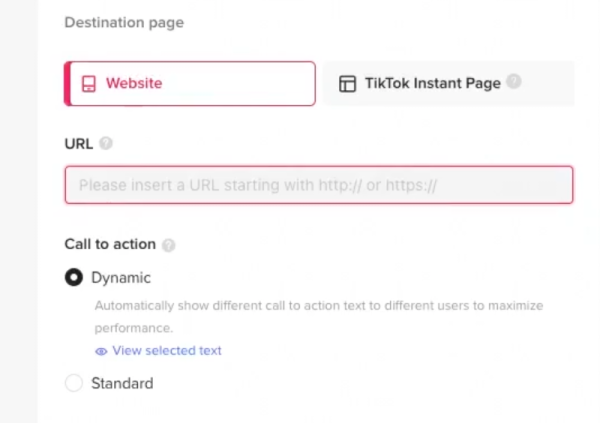
Task: Click the Dynamic description text about maximizing performance
Action: [x=319, y=317]
